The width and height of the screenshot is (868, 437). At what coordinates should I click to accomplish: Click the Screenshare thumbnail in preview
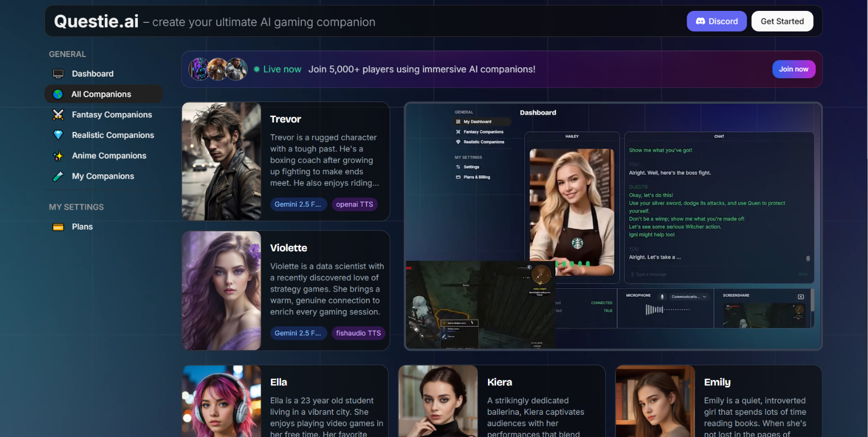(765, 315)
